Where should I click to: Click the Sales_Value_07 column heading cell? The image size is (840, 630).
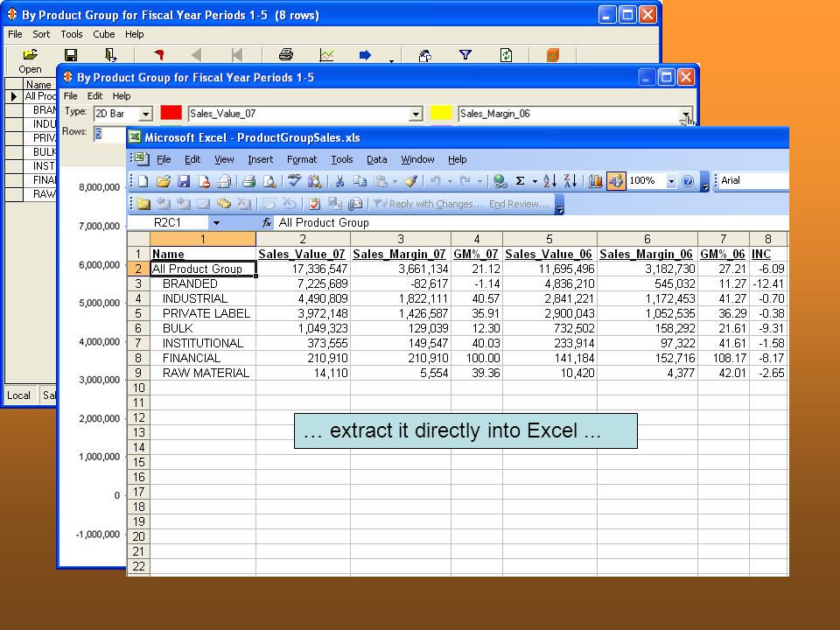[x=303, y=254]
